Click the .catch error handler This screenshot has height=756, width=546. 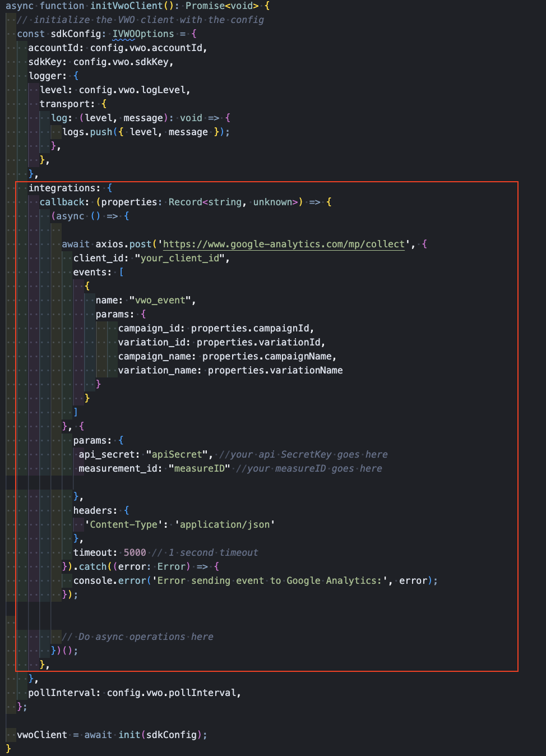(92, 566)
